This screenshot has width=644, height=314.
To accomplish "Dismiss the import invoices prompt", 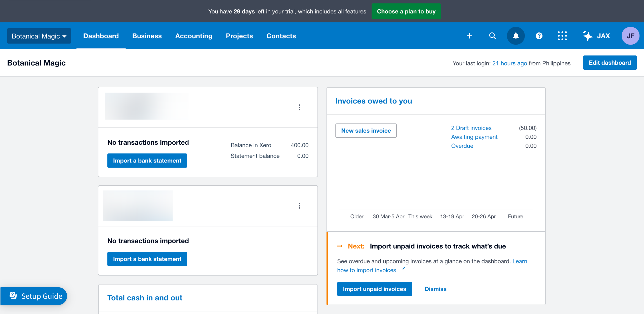I will (x=435, y=289).
